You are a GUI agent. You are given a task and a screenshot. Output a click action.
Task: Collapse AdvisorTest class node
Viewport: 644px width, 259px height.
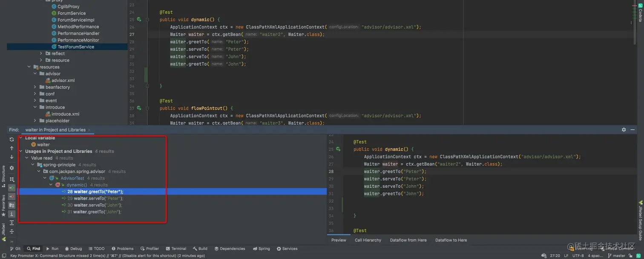pos(45,178)
